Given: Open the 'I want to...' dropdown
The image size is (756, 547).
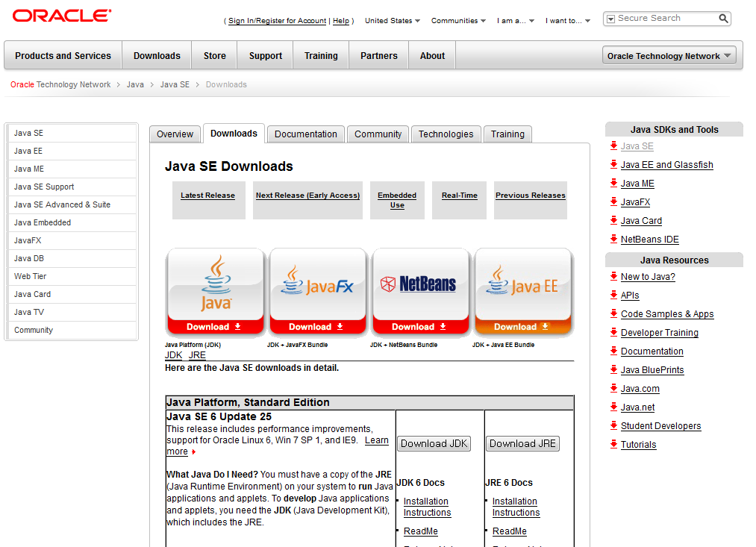Looking at the screenshot, I should click(x=567, y=21).
